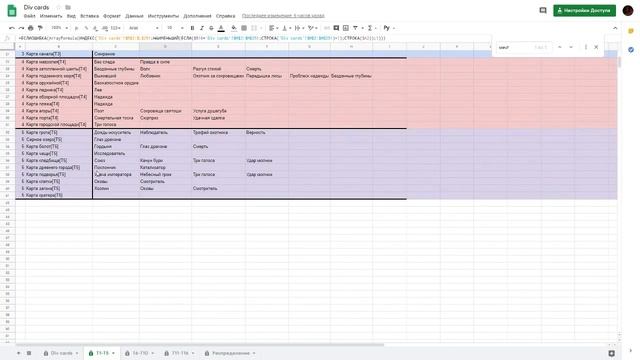Open T1-T5 sheet tab dropdown arrow
The height and width of the screenshot is (360, 640).
[113, 353]
